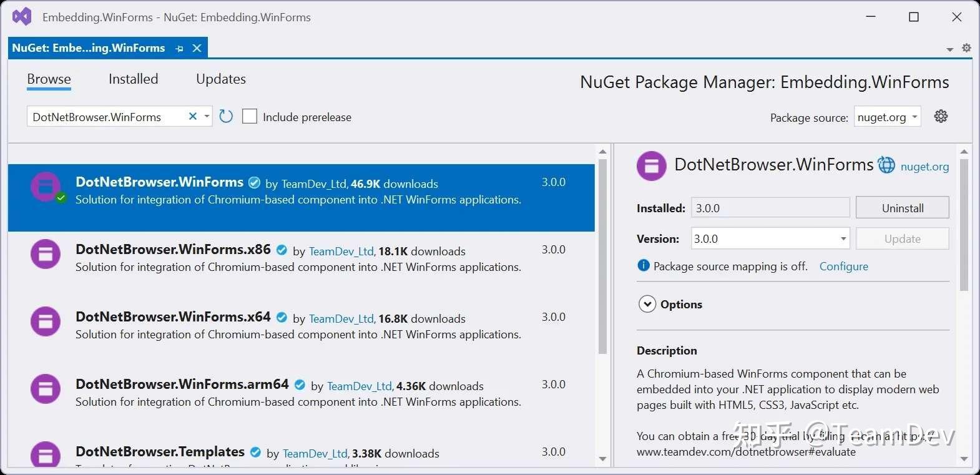Select the DotNetBrowser.WinForms.arm64 package
Screen dimensions: 980x475
[301, 392]
